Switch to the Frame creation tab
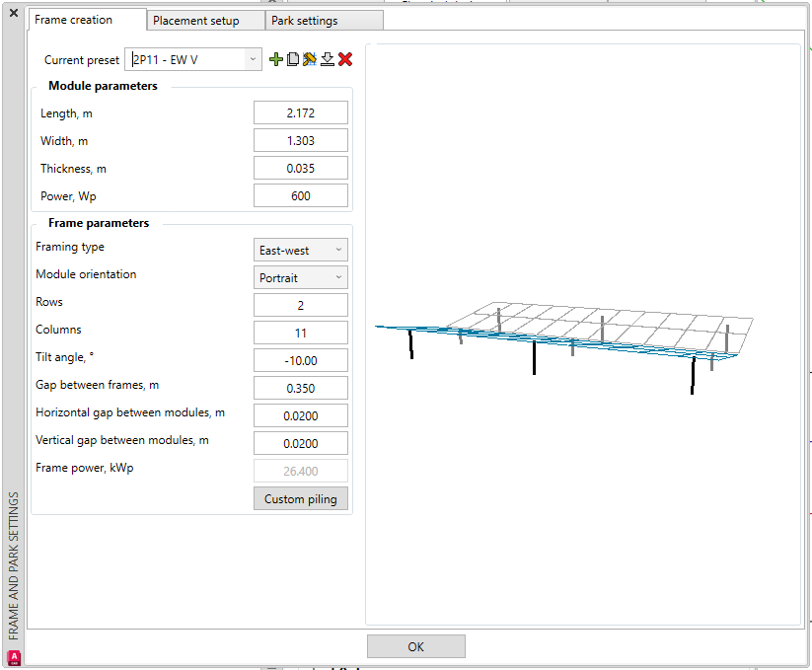 tap(88, 20)
